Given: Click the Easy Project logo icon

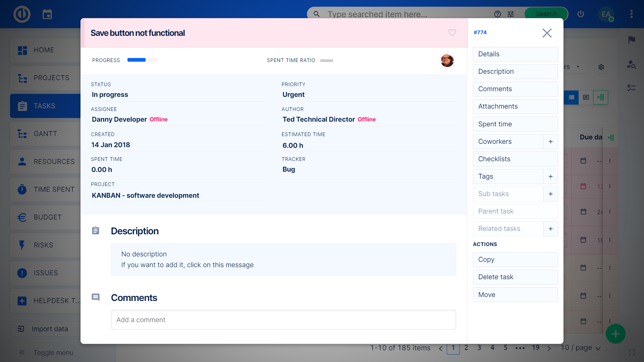Looking at the screenshot, I should (22, 14).
